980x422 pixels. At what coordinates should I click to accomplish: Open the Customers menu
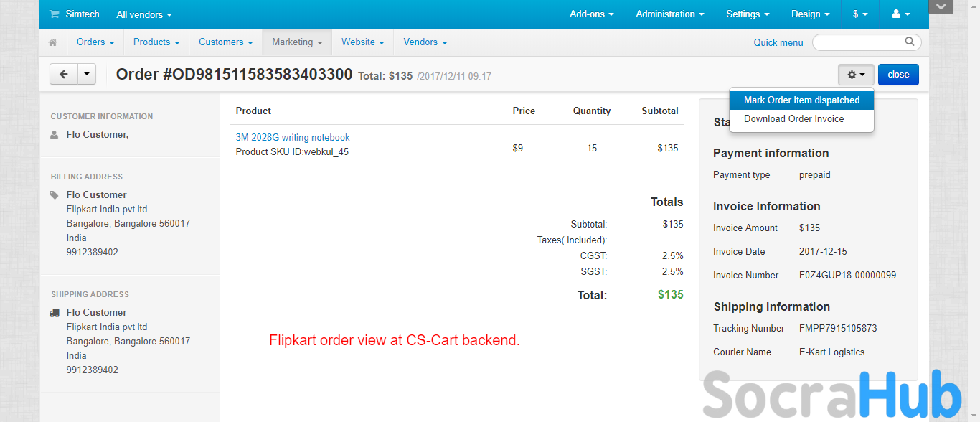[x=225, y=42]
